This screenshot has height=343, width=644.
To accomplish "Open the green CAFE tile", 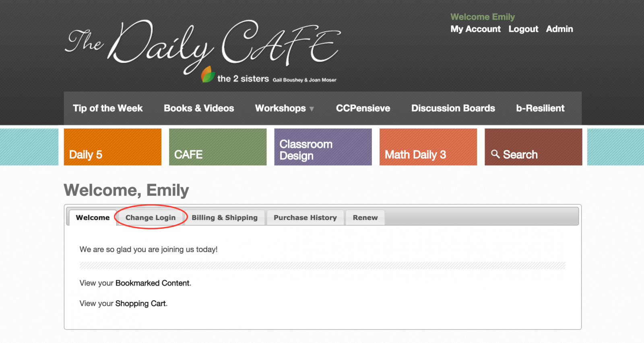I will [218, 147].
